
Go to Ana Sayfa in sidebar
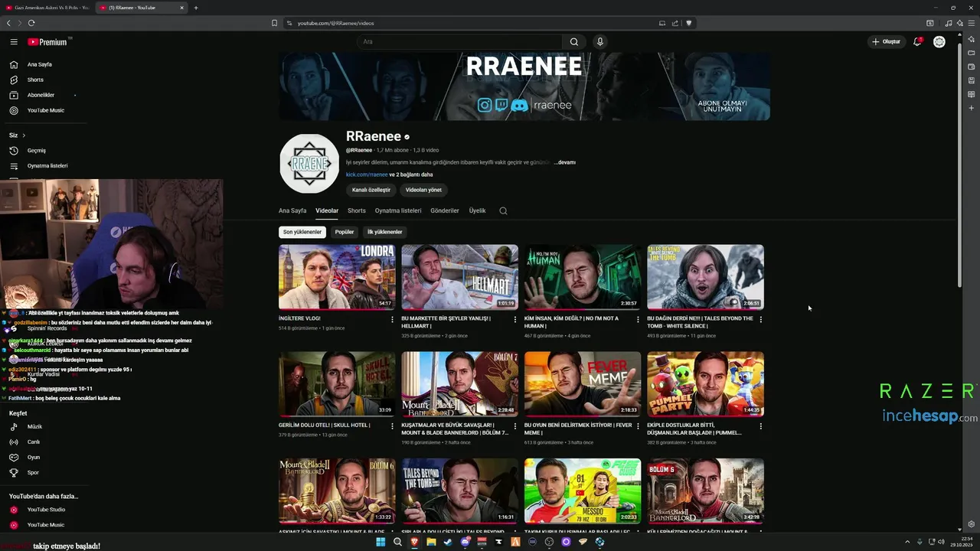click(x=40, y=64)
